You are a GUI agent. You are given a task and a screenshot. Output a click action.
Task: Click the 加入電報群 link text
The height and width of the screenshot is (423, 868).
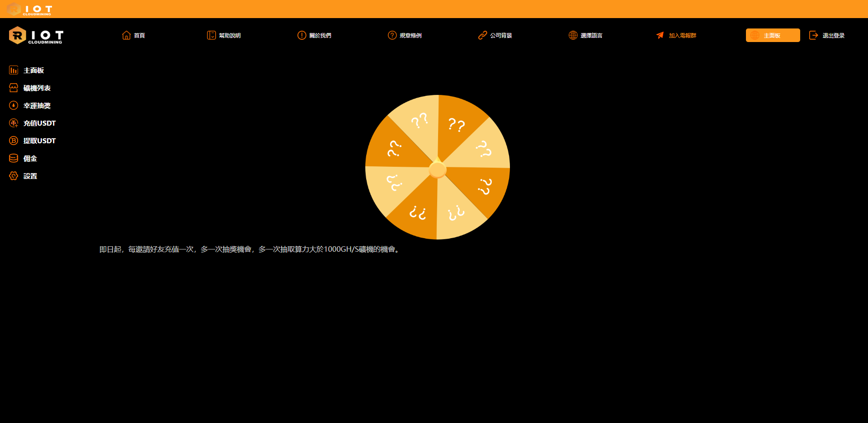[682, 35]
